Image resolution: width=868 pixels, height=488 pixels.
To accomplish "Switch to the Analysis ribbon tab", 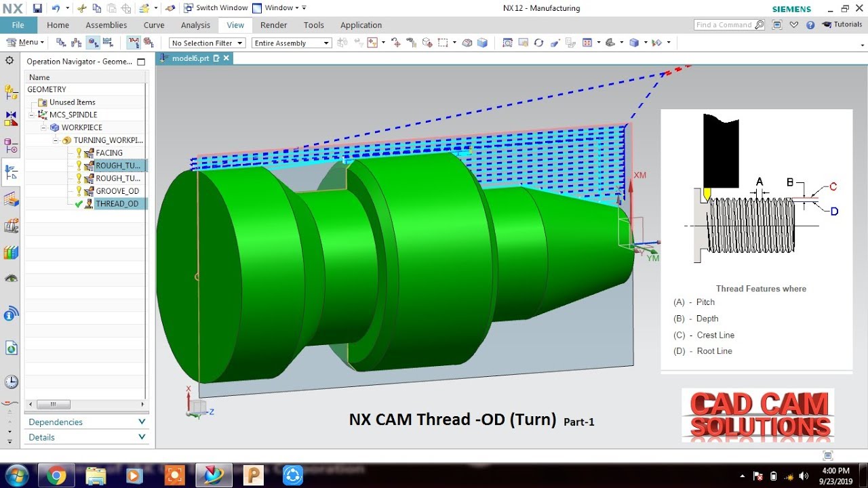I will tap(195, 25).
